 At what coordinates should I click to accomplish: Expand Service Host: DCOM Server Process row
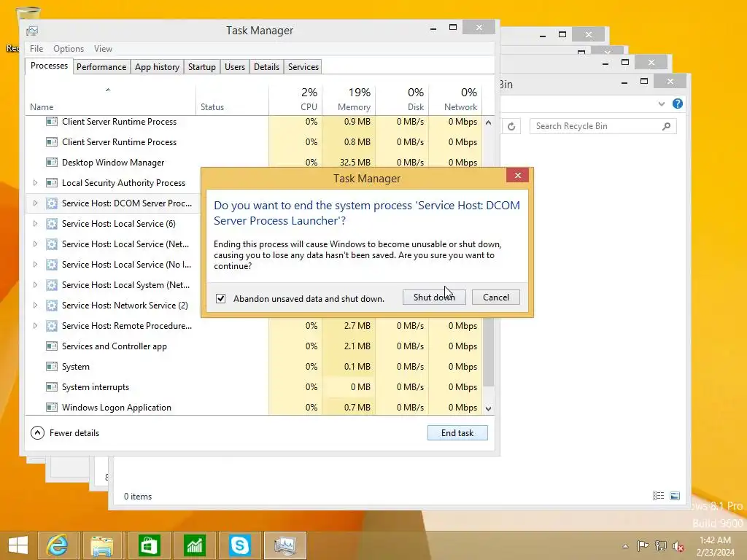click(35, 203)
